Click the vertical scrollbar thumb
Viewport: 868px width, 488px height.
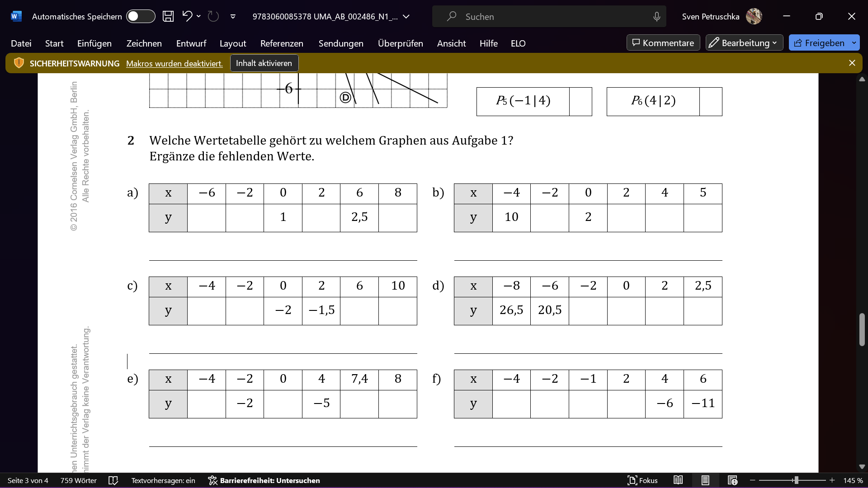pyautogui.click(x=862, y=329)
